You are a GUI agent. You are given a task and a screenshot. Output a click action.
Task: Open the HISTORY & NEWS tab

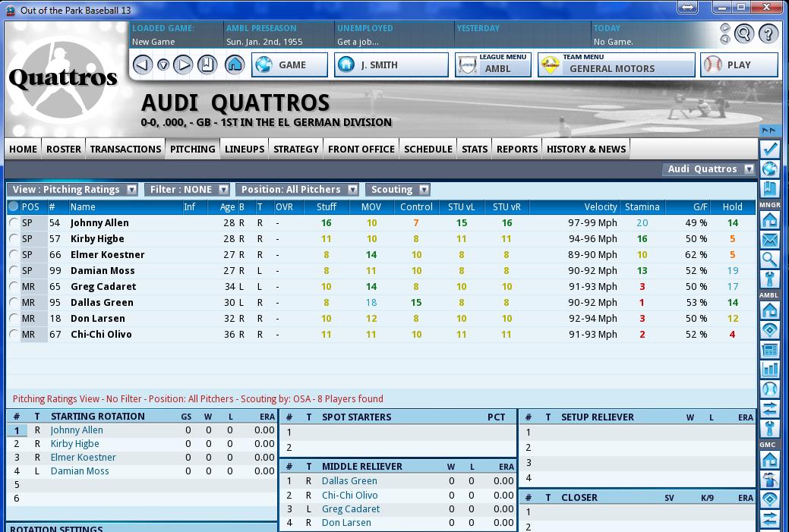point(586,149)
